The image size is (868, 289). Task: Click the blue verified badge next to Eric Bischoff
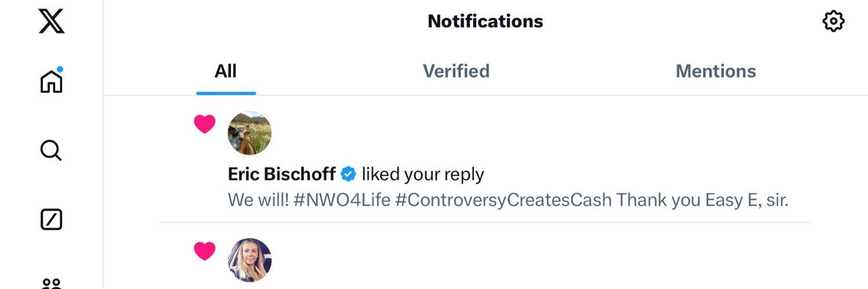click(x=348, y=174)
